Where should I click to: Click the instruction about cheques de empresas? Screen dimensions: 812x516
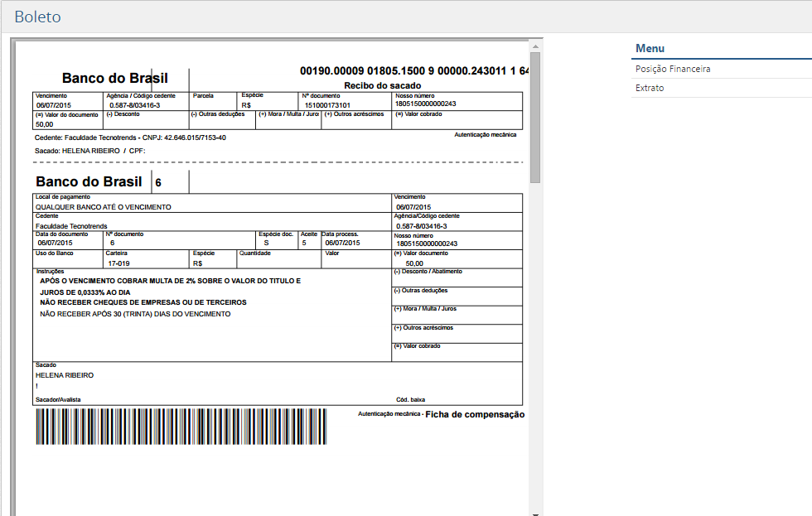tap(143, 302)
